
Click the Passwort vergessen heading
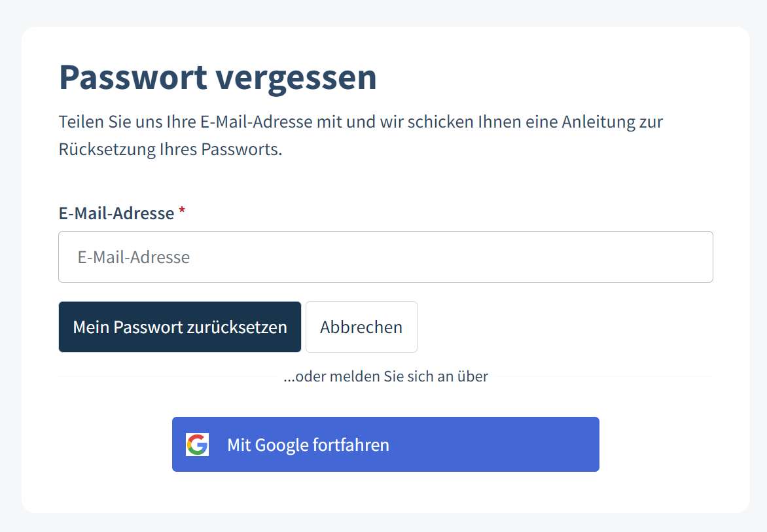coord(218,78)
